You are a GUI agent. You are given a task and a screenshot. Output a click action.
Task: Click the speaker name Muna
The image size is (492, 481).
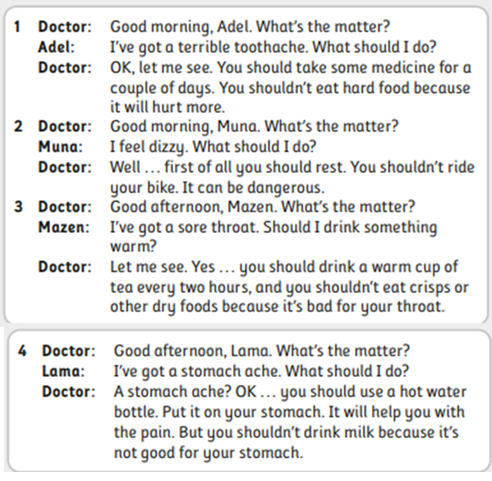click(60, 147)
